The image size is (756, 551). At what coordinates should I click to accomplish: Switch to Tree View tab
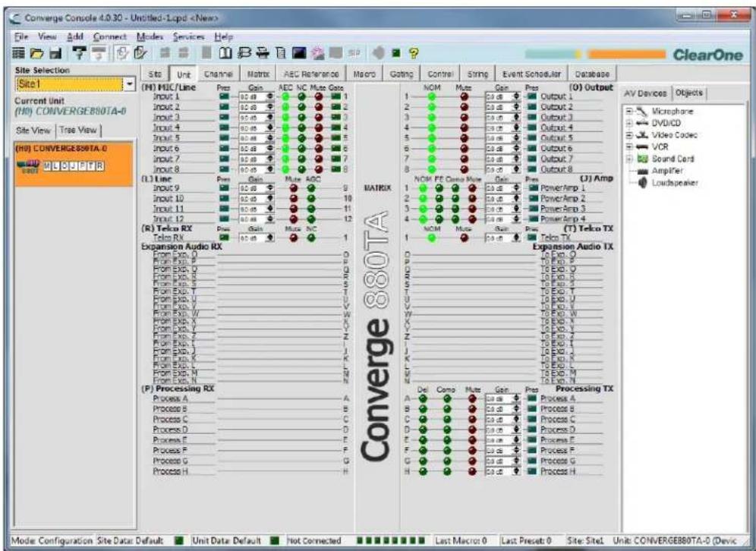coord(78,130)
